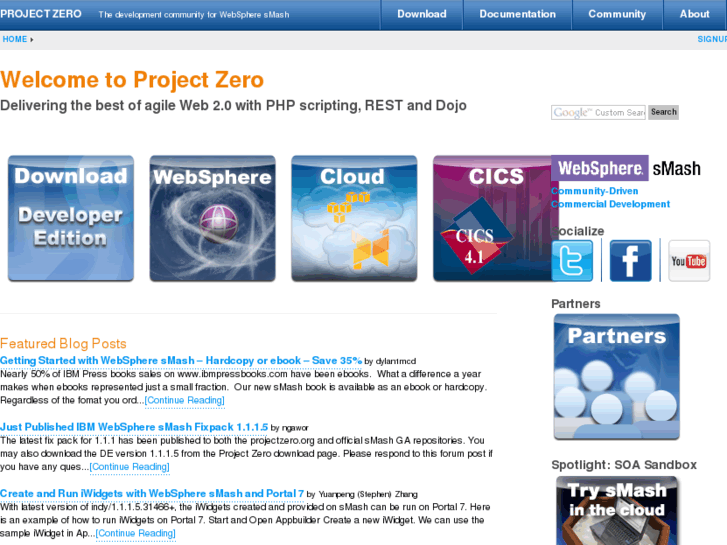Click the 'Featured Blog Posts' heading
Viewport: 727px width, 545px height.
pos(64,344)
